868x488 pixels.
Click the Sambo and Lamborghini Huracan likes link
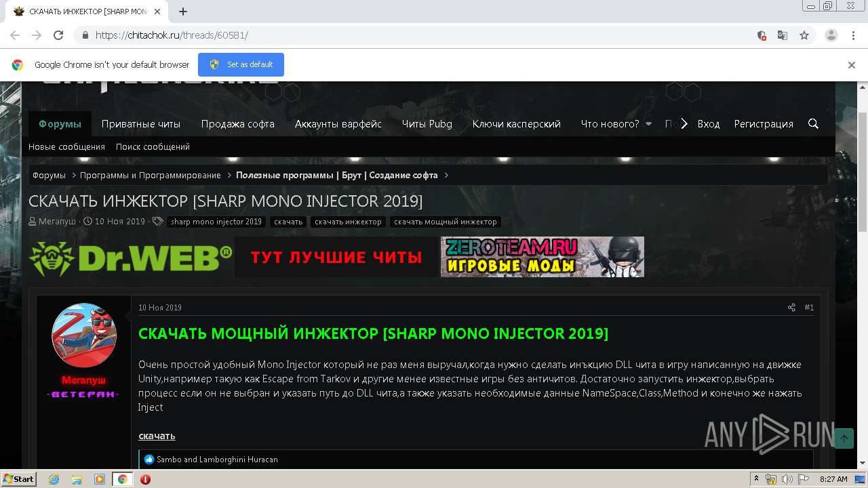click(217, 459)
